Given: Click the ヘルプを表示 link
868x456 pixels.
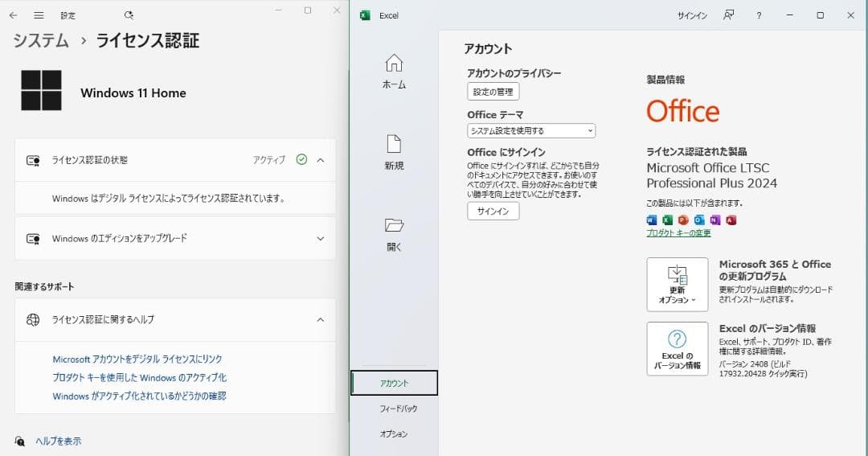Looking at the screenshot, I should click(x=58, y=441).
